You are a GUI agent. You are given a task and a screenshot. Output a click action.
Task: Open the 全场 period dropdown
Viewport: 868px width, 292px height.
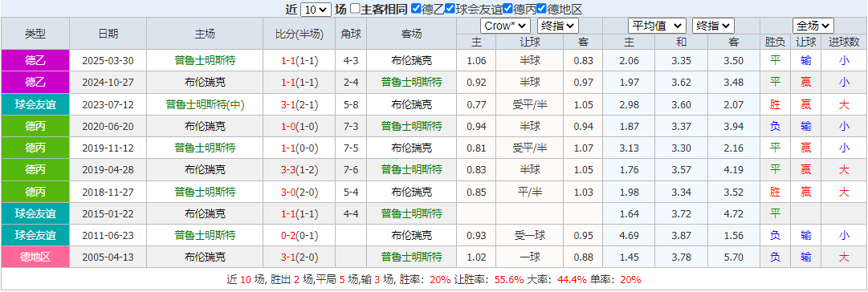pyautogui.click(x=813, y=26)
